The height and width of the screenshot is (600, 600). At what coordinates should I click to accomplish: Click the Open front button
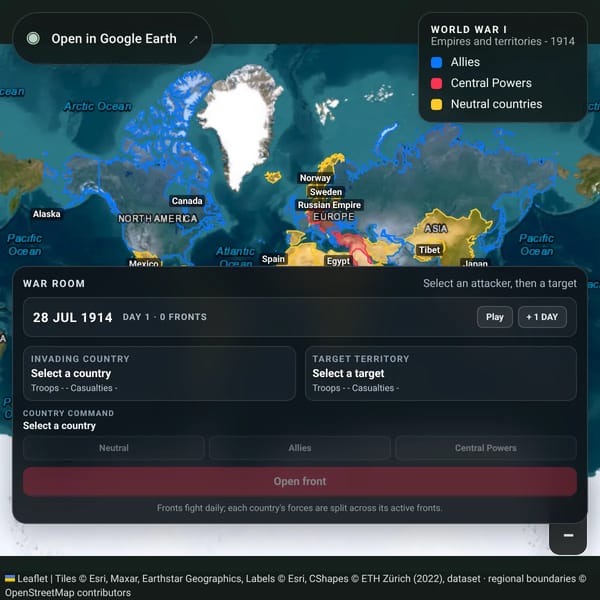300,481
